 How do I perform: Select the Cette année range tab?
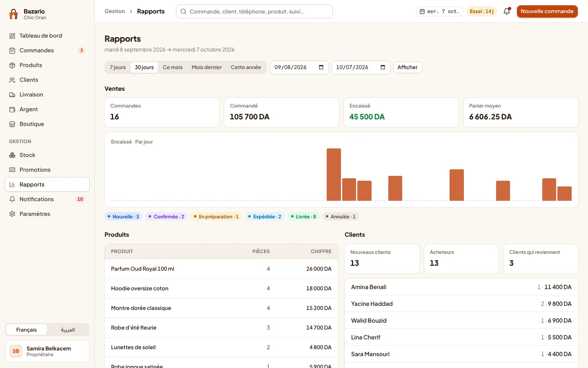click(246, 67)
